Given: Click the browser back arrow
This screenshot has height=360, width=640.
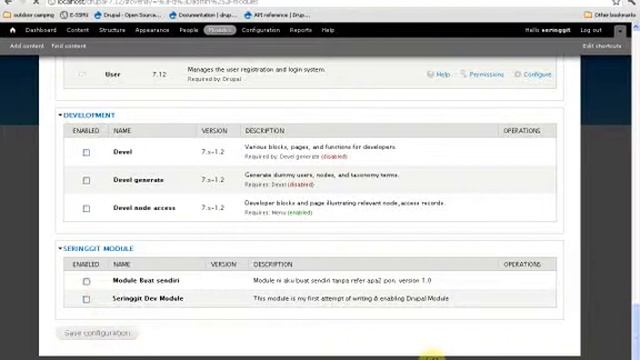Looking at the screenshot, I should (x=8, y=2).
